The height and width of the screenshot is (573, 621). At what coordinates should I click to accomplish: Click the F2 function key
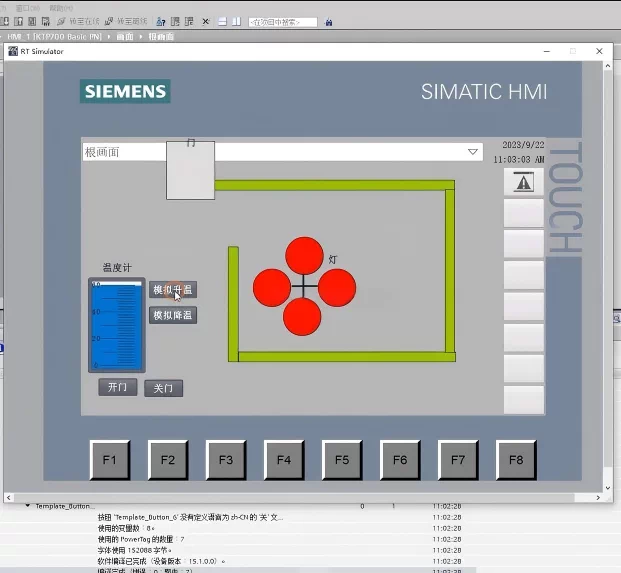[168, 460]
